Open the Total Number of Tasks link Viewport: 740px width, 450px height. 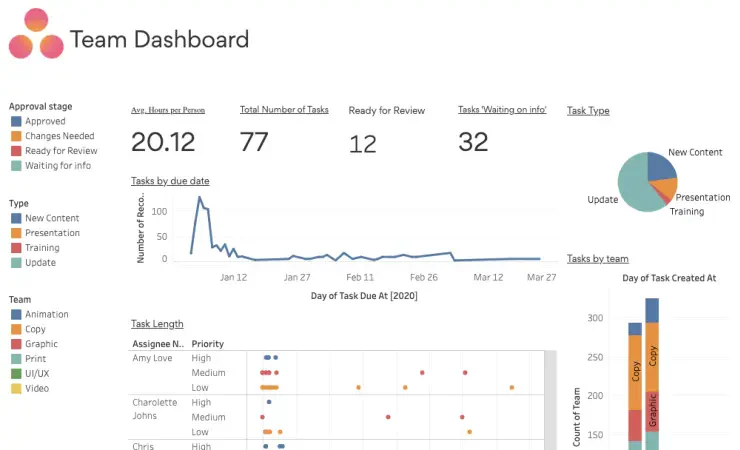(x=284, y=109)
